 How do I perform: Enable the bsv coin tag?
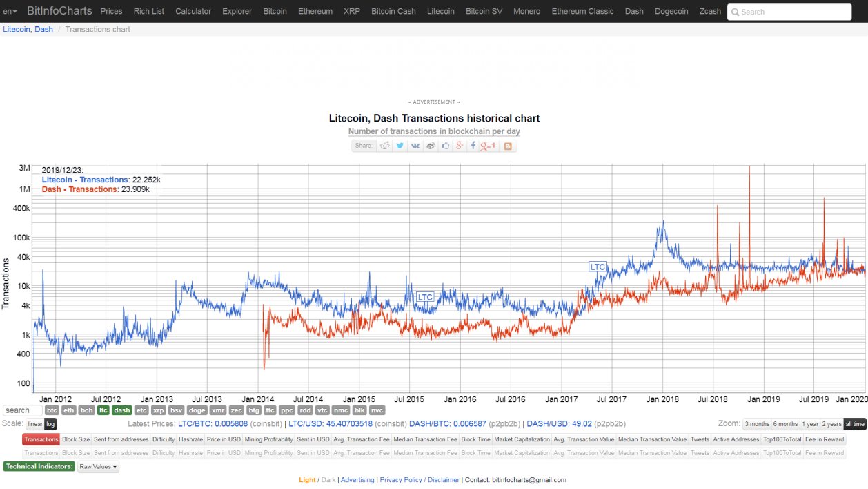coord(177,410)
